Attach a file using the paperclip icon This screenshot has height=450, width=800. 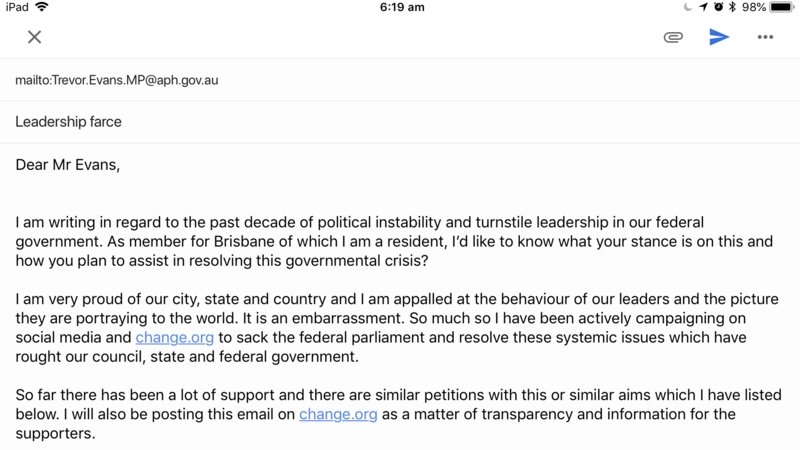(x=673, y=37)
